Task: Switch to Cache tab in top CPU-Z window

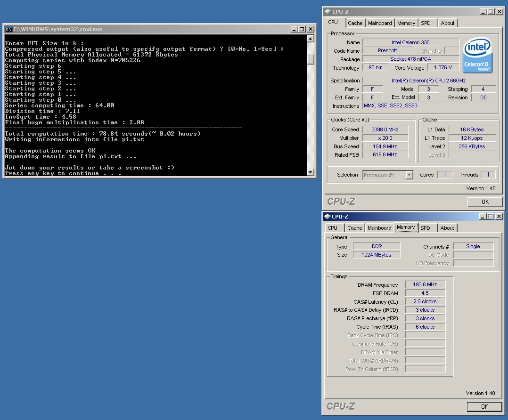Action: click(355, 23)
